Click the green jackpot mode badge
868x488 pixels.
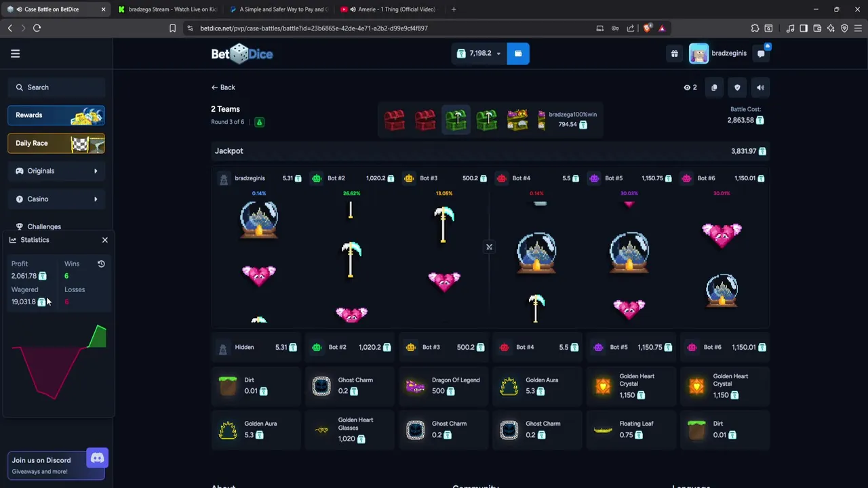[x=259, y=122]
